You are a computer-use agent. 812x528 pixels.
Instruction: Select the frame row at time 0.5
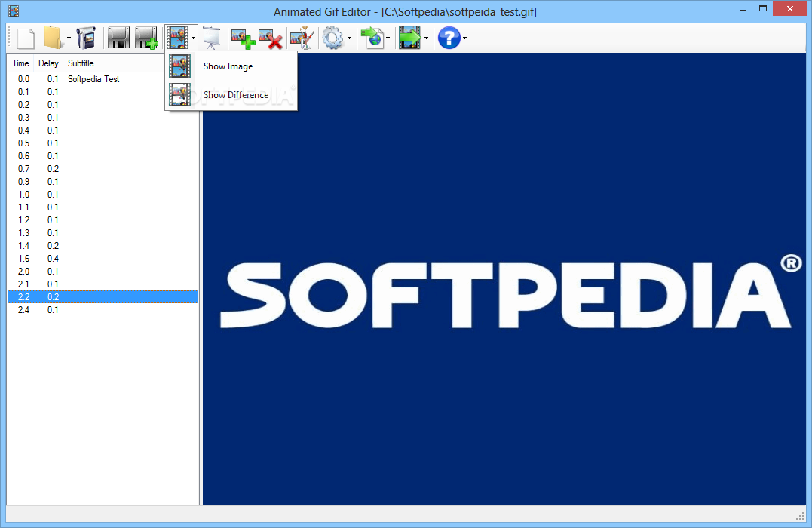(x=103, y=143)
